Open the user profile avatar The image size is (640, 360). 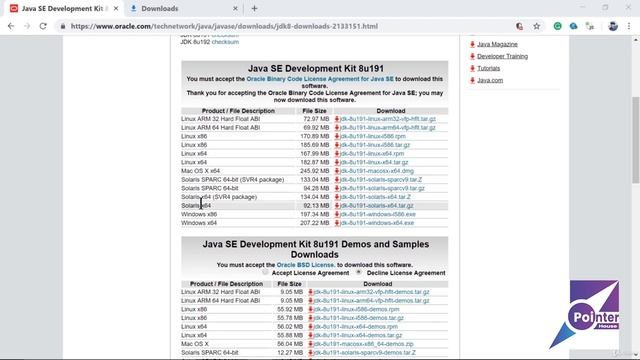(613, 26)
